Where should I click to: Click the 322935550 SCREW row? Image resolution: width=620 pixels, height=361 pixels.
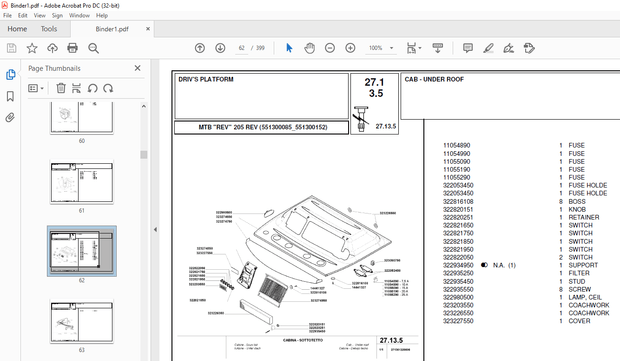coord(517,289)
